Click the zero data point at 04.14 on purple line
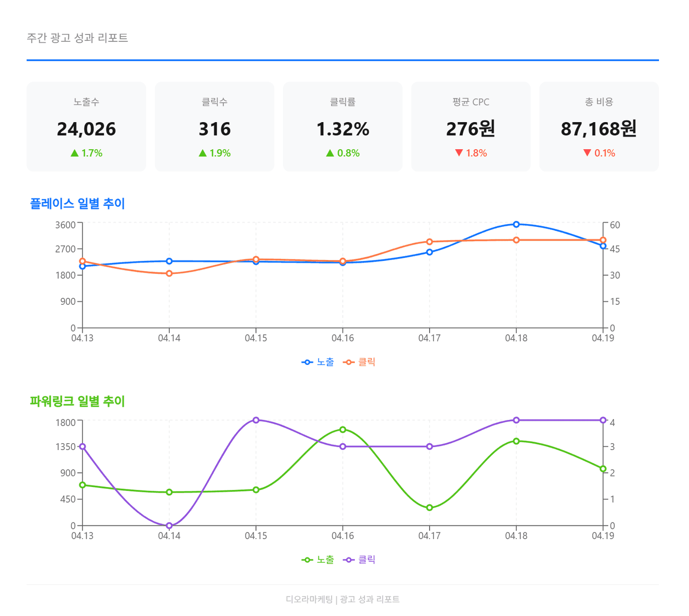Viewport: 689px width, 616px height. pyautogui.click(x=170, y=525)
